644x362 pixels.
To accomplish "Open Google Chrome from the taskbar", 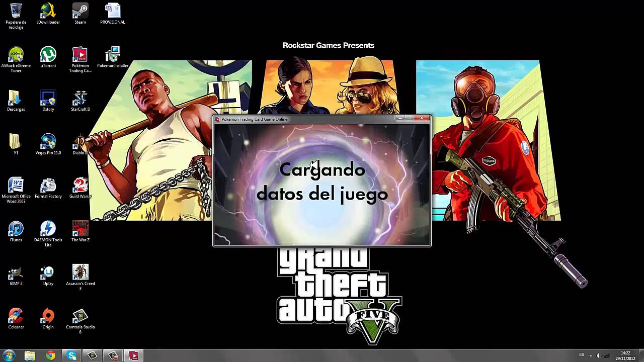I will (x=50, y=355).
